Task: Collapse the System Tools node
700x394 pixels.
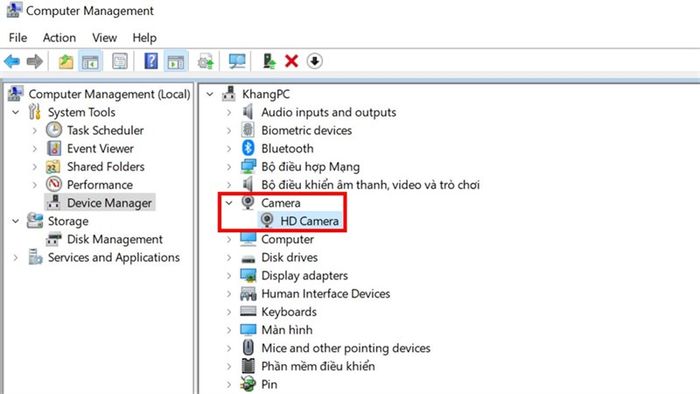Action: pos(16,112)
